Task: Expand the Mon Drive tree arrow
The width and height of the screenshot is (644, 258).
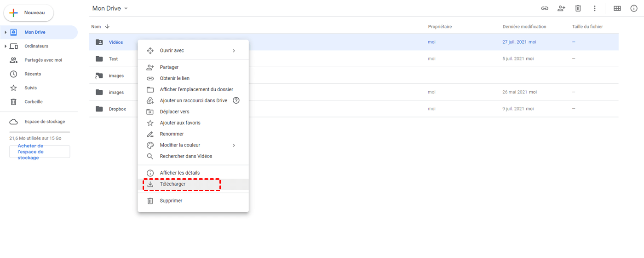Action: pos(6,32)
